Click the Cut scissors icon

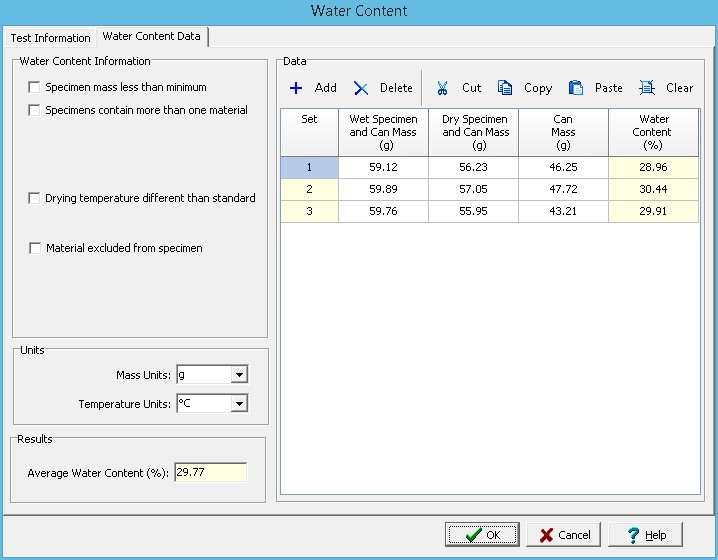442,88
